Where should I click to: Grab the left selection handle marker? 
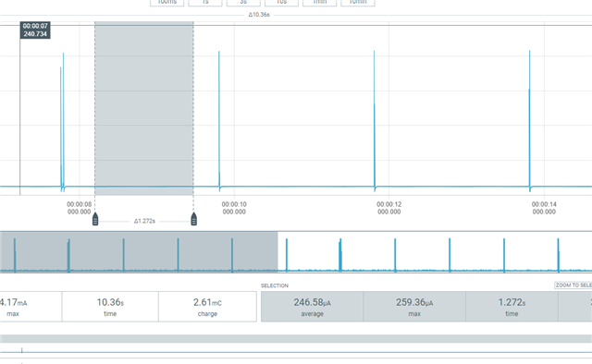(x=95, y=219)
